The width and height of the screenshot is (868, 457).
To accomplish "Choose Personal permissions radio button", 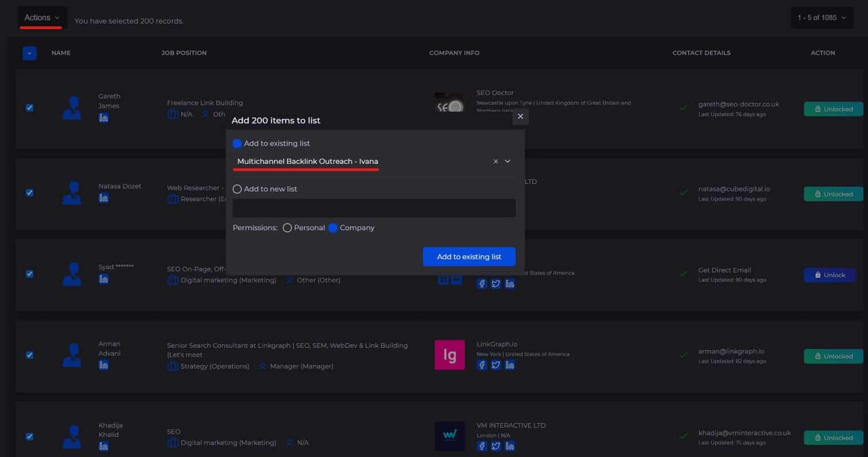I will [287, 228].
